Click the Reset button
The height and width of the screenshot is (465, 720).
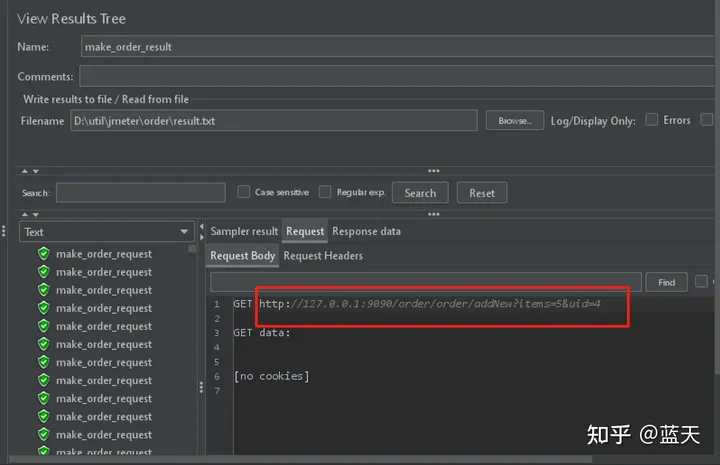[482, 193]
